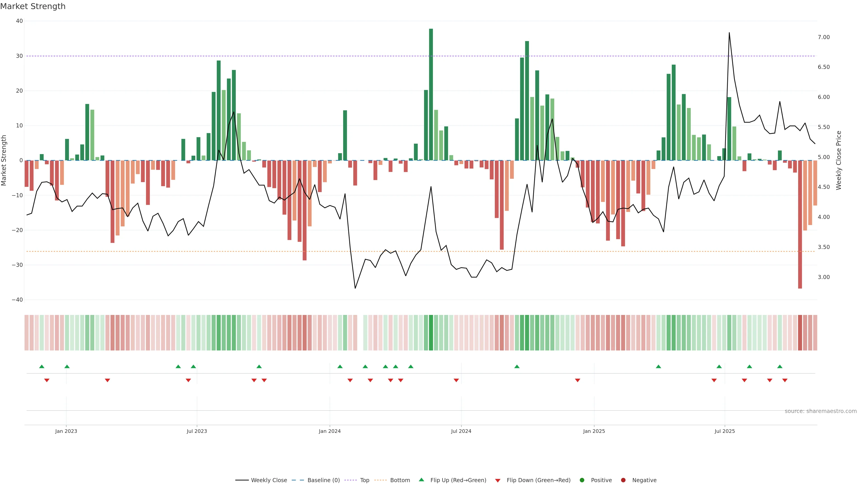Click the darkest green heatmap strip cell
This screenshot has height=488, width=868.
tap(431, 333)
